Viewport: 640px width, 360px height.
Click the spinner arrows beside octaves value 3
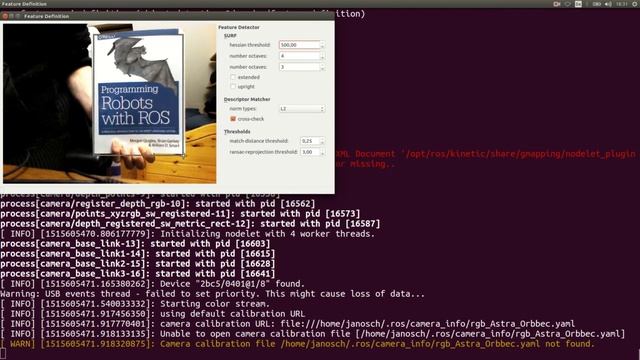click(322, 67)
